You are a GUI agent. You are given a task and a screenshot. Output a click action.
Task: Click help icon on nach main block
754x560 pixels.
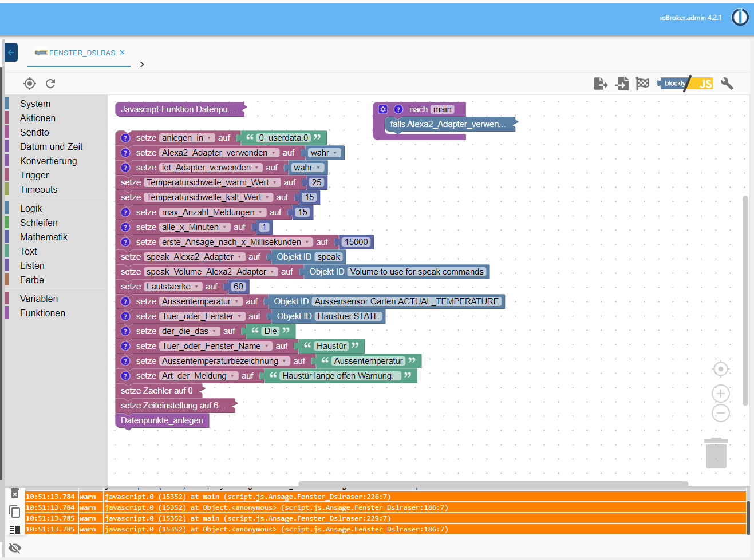[x=398, y=109]
